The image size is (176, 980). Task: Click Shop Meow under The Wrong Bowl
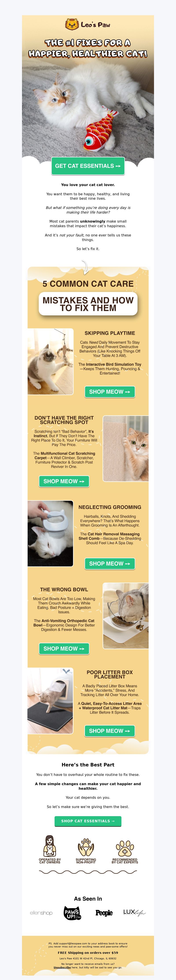pyautogui.click(x=64, y=649)
